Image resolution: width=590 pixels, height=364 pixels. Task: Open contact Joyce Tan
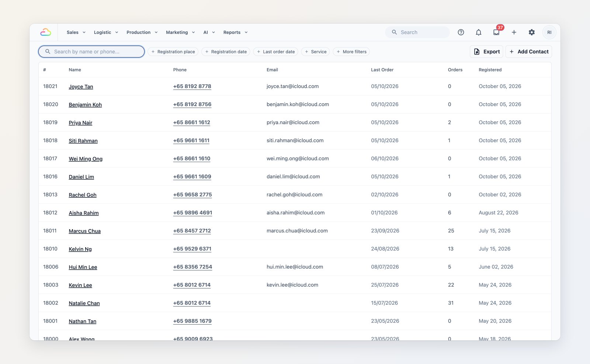coord(81,87)
